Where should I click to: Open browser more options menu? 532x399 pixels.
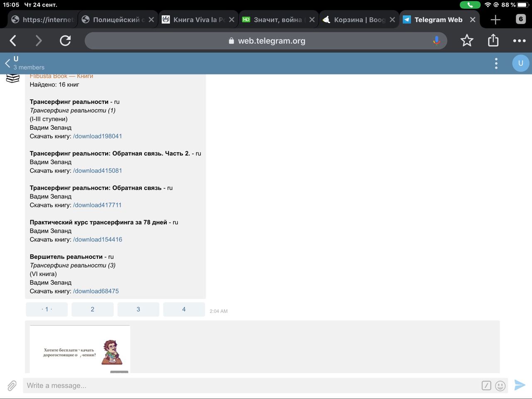(519, 41)
